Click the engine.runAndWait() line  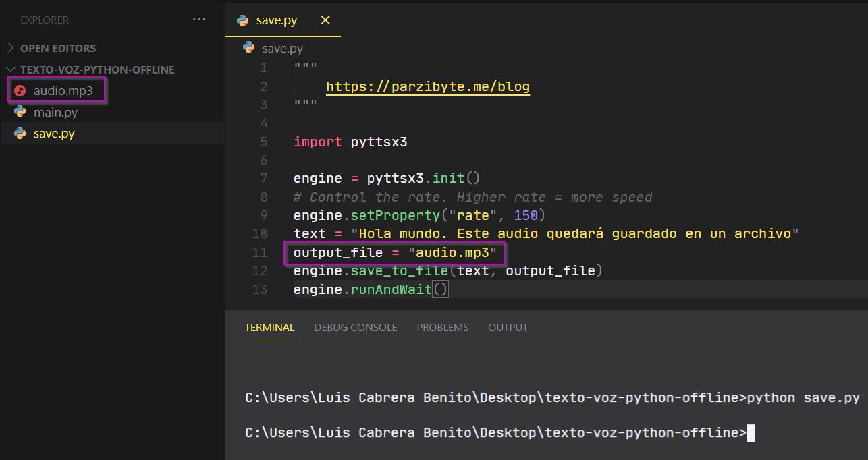371,289
